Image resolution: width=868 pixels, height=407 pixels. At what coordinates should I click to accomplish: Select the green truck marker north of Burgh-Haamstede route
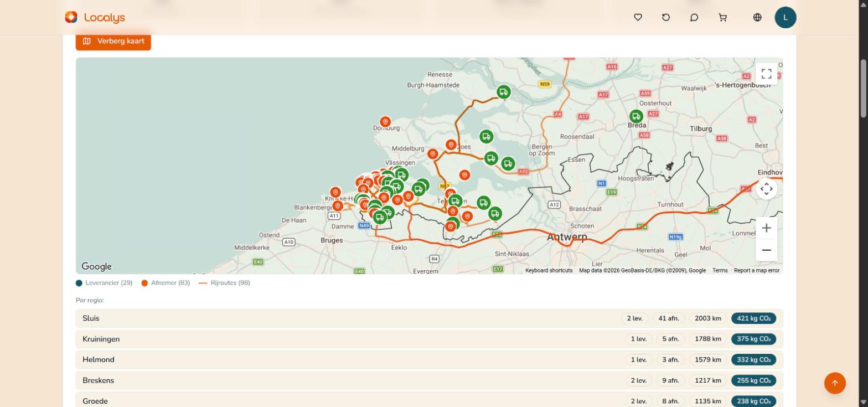(503, 92)
